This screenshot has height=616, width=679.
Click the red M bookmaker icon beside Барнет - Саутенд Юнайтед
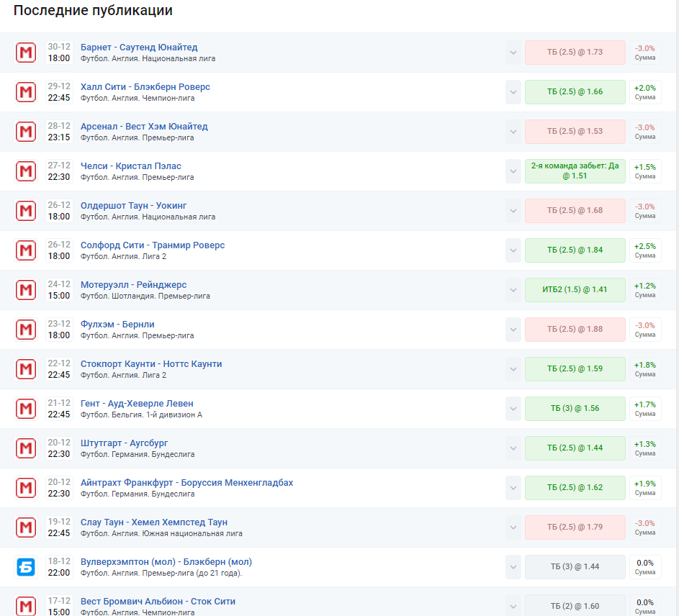(x=26, y=53)
